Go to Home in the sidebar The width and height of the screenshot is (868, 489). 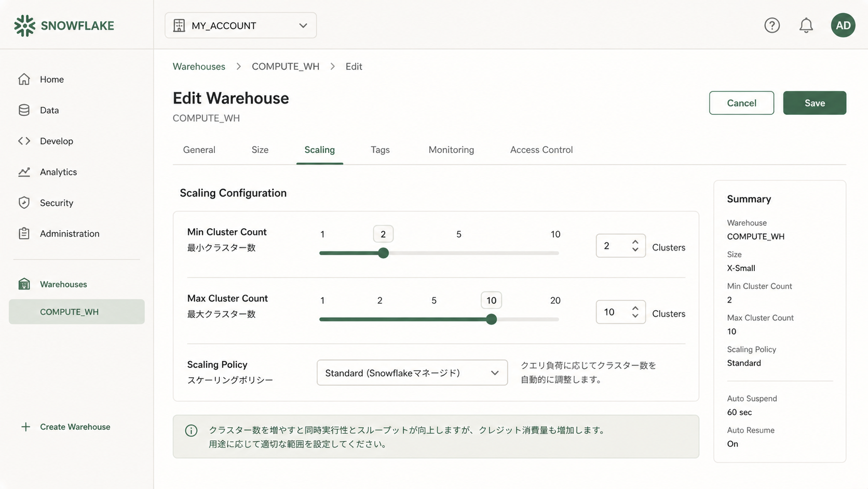(x=51, y=80)
